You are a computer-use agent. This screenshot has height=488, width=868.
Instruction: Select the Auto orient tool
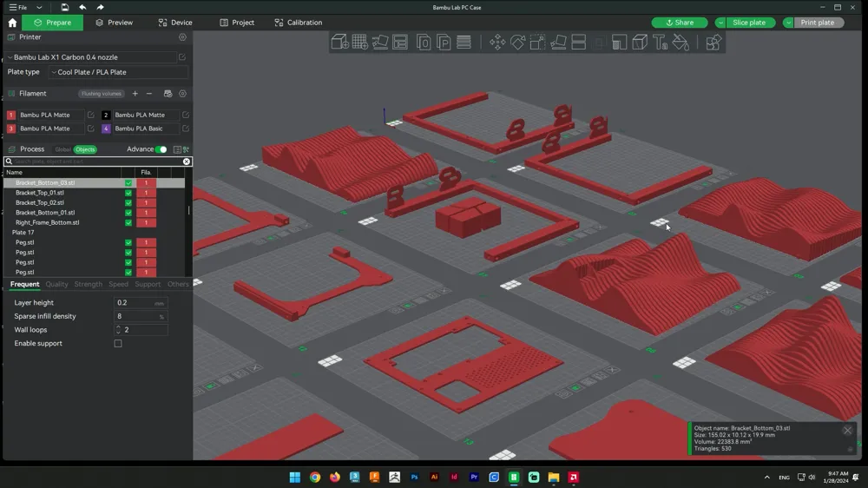pyautogui.click(x=380, y=42)
